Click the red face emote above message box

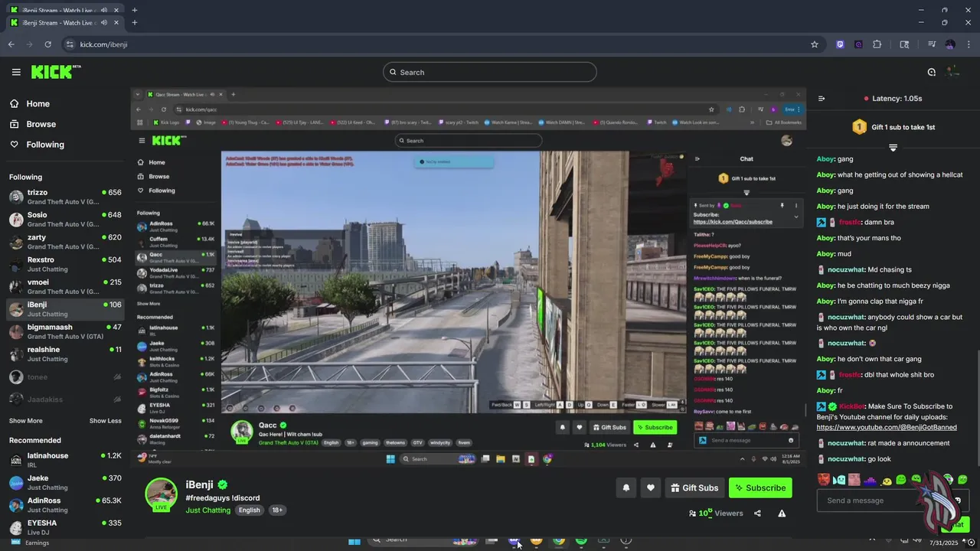(823, 480)
